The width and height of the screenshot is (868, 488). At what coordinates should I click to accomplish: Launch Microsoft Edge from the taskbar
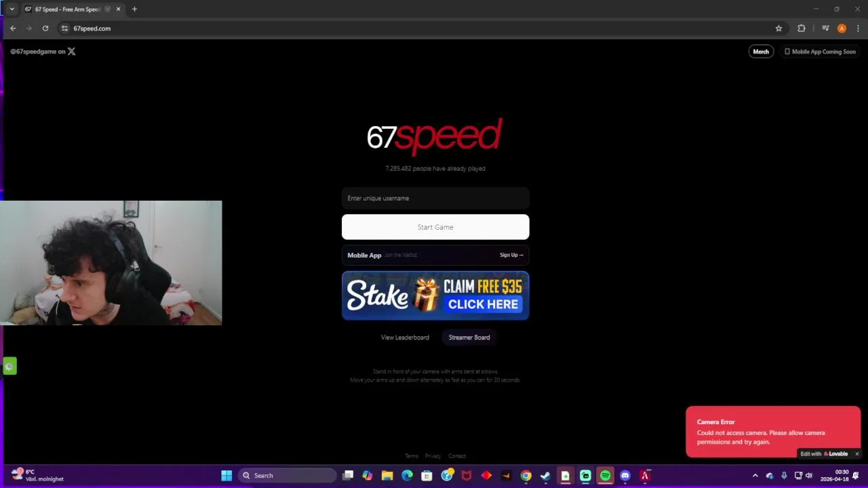[x=407, y=476]
